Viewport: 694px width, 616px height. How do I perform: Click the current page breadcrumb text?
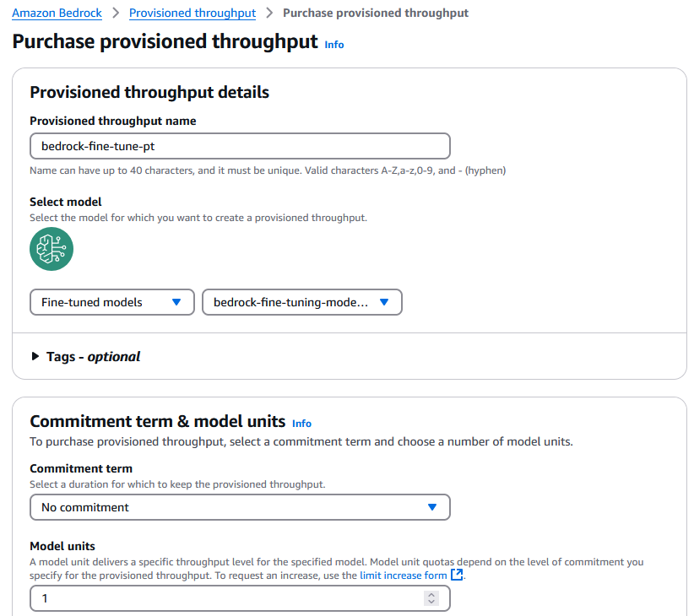pos(376,13)
